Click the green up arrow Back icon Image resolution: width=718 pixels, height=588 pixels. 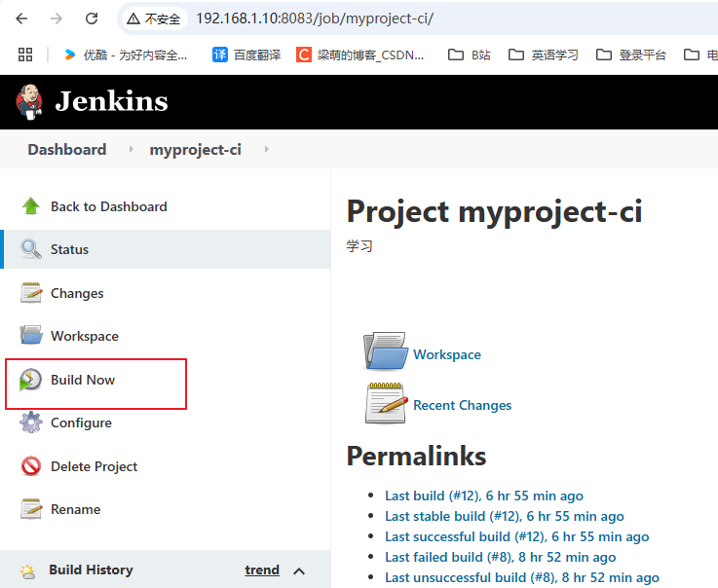pyautogui.click(x=30, y=206)
